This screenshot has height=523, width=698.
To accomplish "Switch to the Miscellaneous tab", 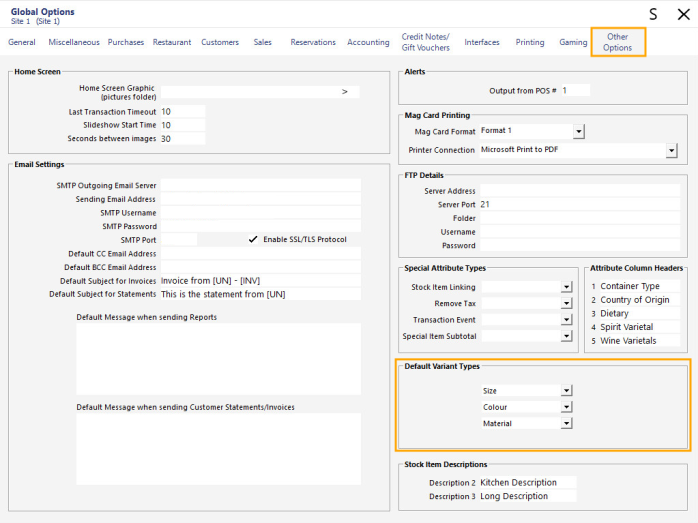I will click(74, 42).
